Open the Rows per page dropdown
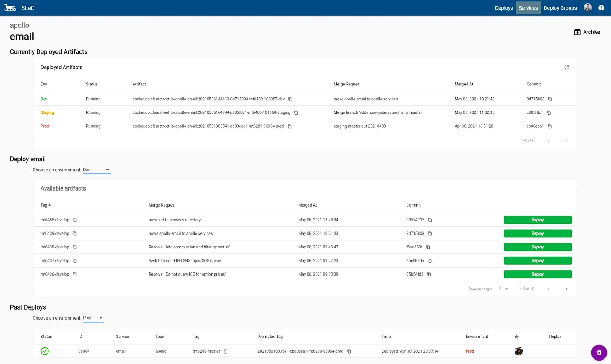The height and width of the screenshot is (364, 611). [x=504, y=289]
